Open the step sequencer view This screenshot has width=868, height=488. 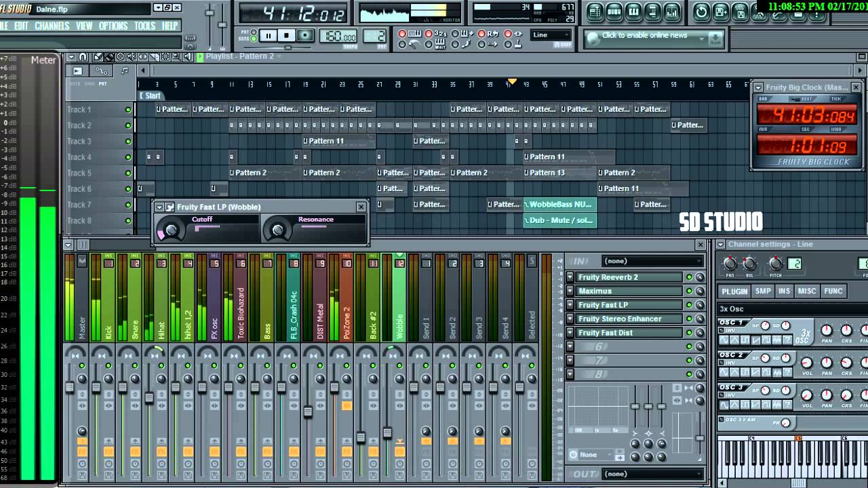(x=614, y=12)
